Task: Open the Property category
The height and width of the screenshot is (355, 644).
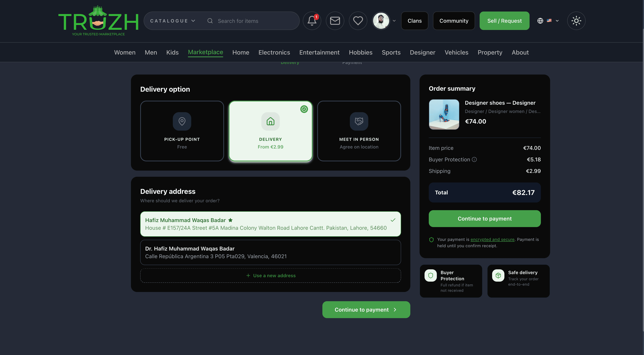Action: [x=490, y=52]
